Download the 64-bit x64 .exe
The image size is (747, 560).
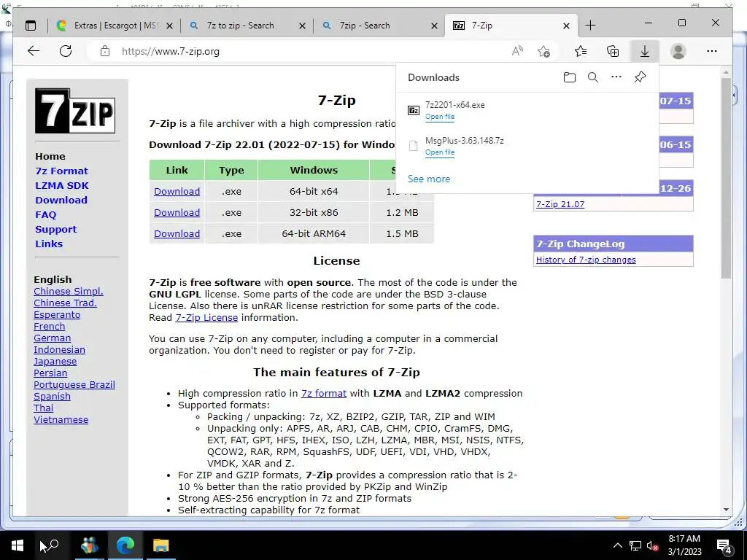tap(177, 192)
